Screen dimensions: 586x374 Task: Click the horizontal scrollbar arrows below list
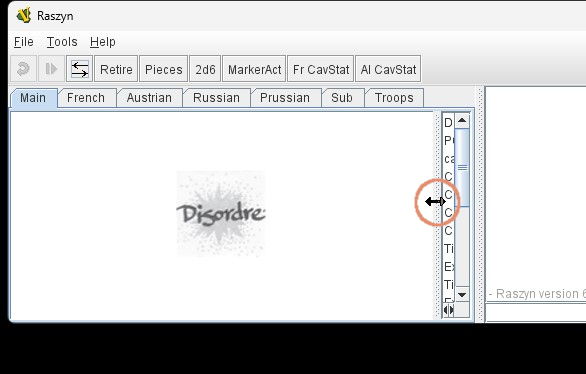coord(448,310)
